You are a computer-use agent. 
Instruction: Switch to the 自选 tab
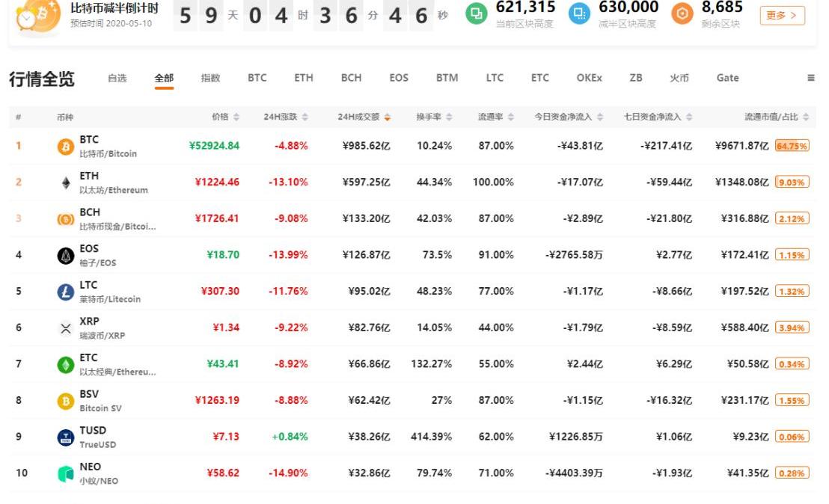[117, 78]
